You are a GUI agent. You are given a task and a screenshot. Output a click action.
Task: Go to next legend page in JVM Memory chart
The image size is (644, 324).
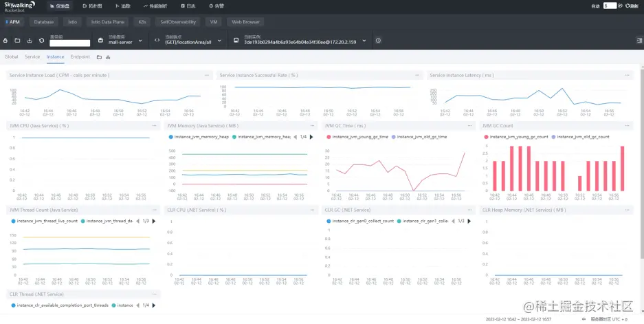point(311,137)
